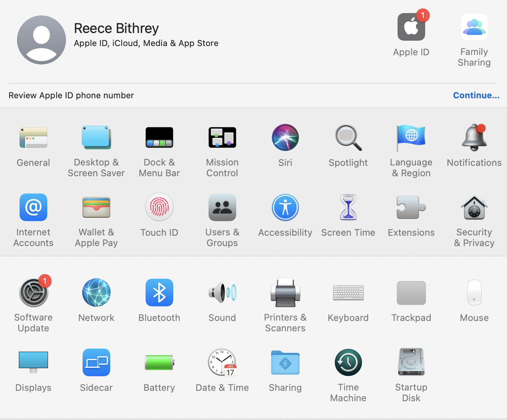Open Mission Control settings

point(222,137)
